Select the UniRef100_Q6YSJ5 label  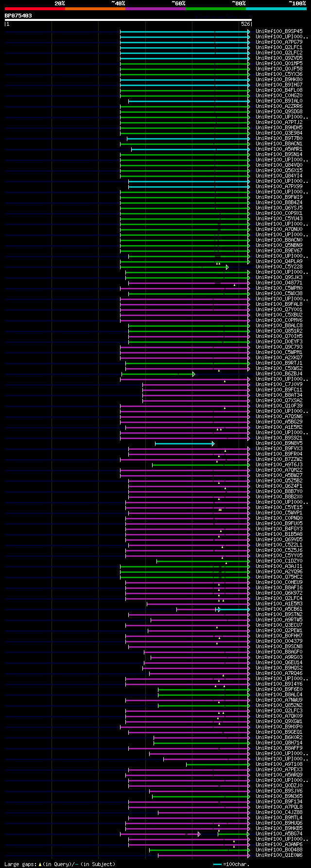point(279,208)
